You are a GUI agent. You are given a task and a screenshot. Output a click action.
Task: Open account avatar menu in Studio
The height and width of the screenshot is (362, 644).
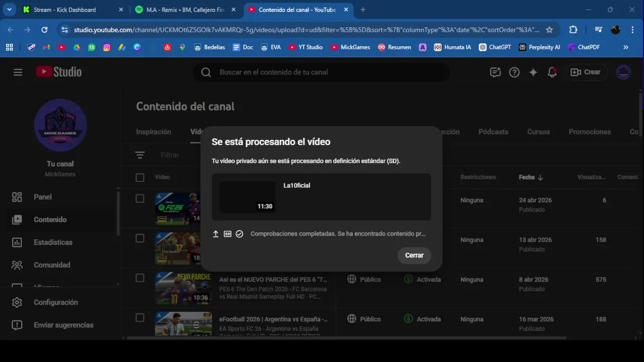point(623,72)
